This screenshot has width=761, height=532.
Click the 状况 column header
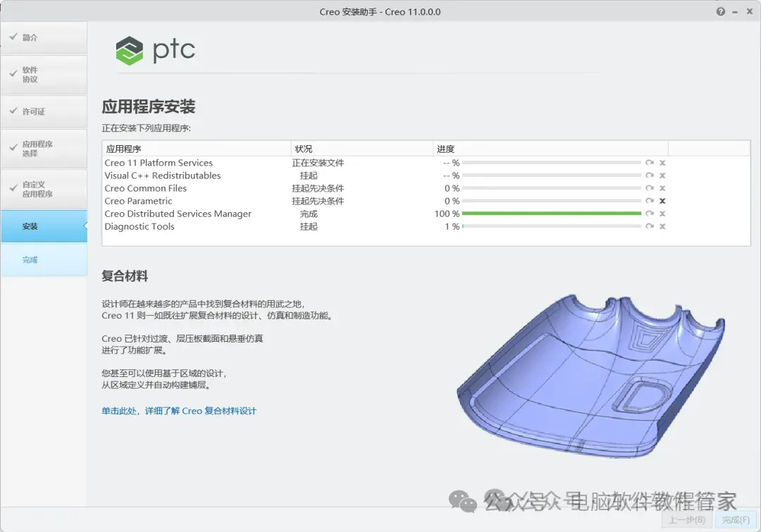tap(362, 149)
